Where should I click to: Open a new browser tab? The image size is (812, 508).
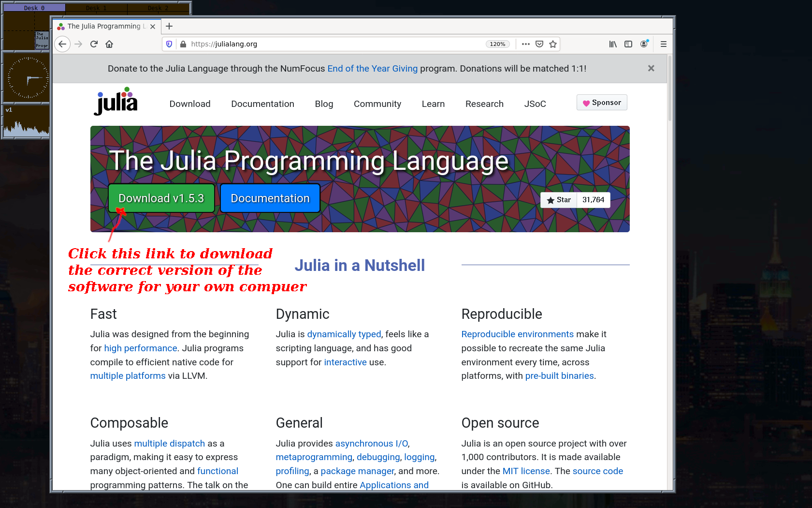point(169,26)
